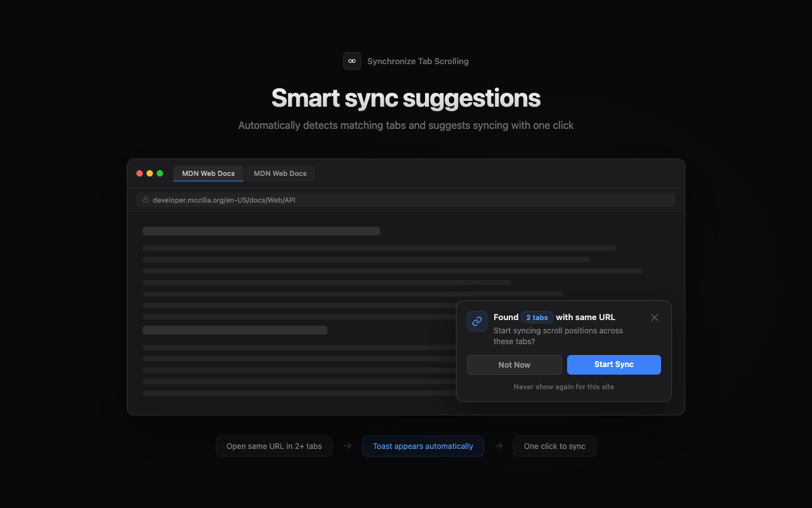
Task: Click the yellow minimize window dot
Action: [x=150, y=173]
